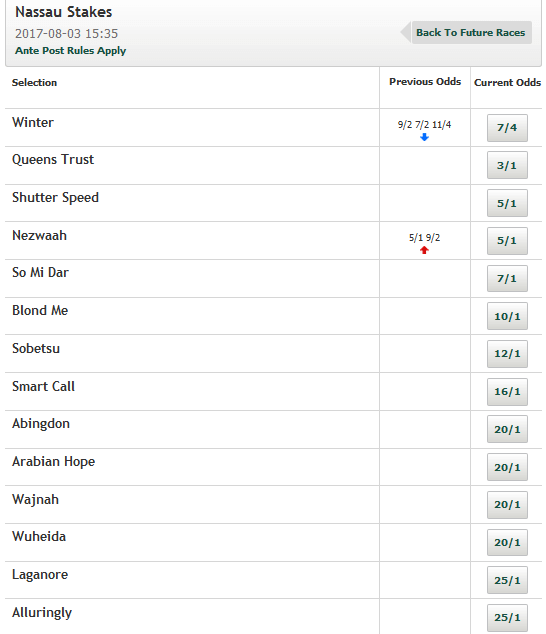Click Arabian Hope 20/1 odds
The image size is (546, 634).
[507, 467]
